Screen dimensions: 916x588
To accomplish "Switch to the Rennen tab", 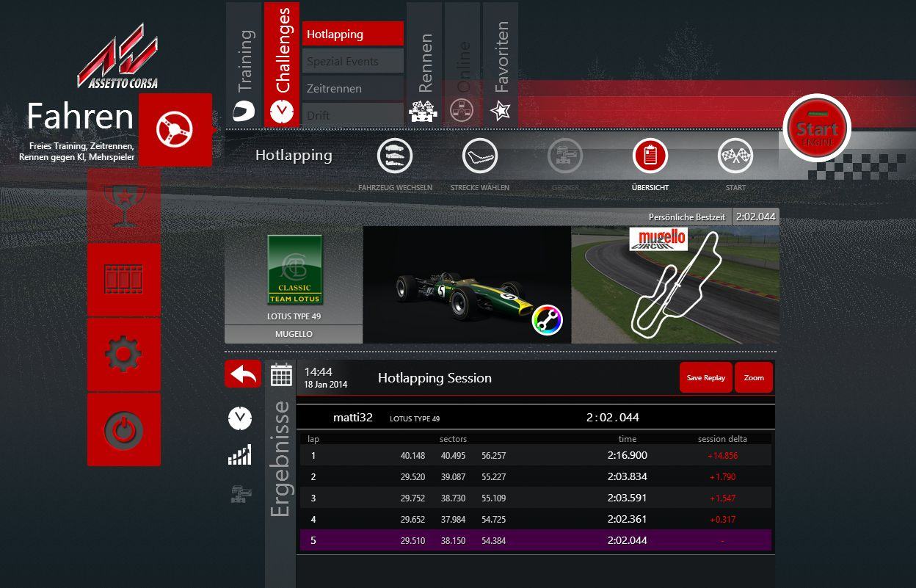I will coord(424,65).
